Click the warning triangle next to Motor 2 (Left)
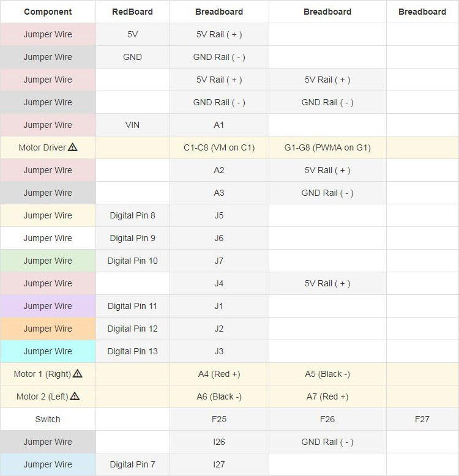 click(75, 396)
